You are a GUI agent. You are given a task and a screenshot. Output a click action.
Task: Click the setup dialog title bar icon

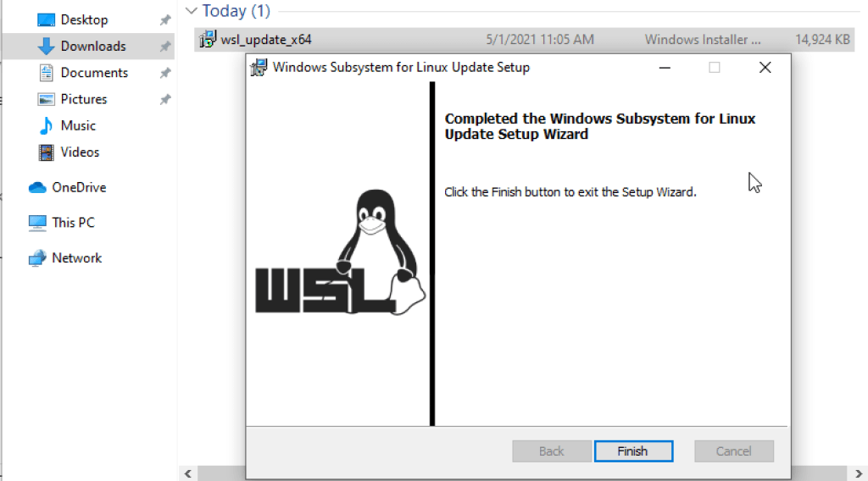(259, 68)
